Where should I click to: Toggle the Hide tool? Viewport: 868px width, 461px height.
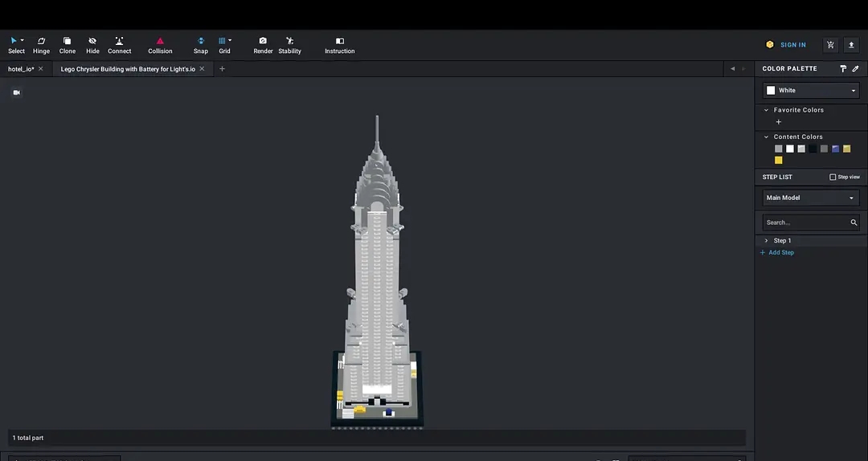coord(92,45)
